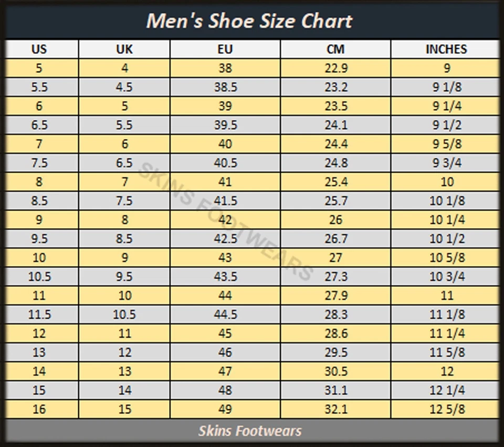Click the EU column header
Viewport: 504px width, 447px height.
coord(225,49)
